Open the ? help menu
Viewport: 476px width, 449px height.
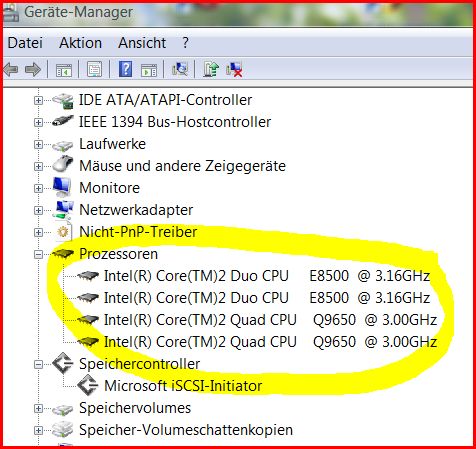point(185,43)
